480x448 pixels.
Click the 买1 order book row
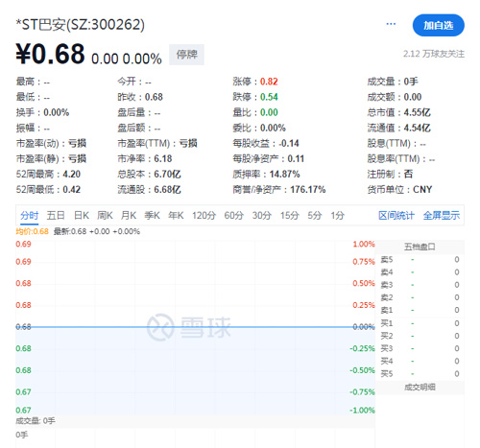(x=420, y=323)
